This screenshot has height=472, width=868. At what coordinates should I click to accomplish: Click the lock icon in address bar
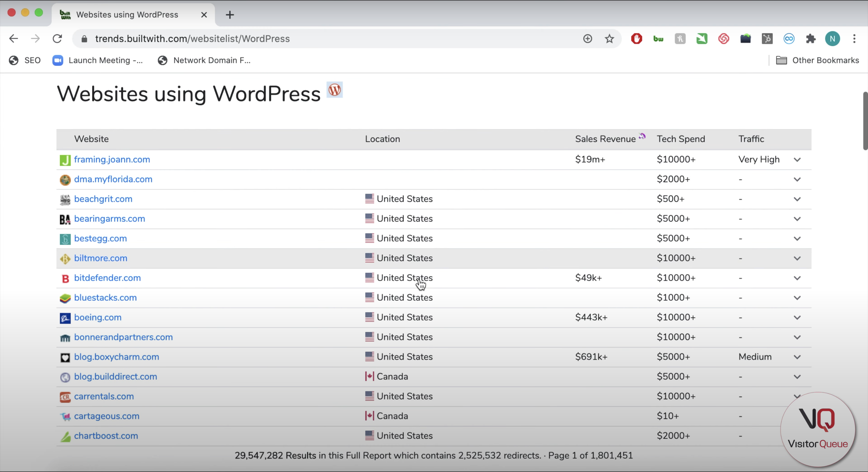coord(84,39)
